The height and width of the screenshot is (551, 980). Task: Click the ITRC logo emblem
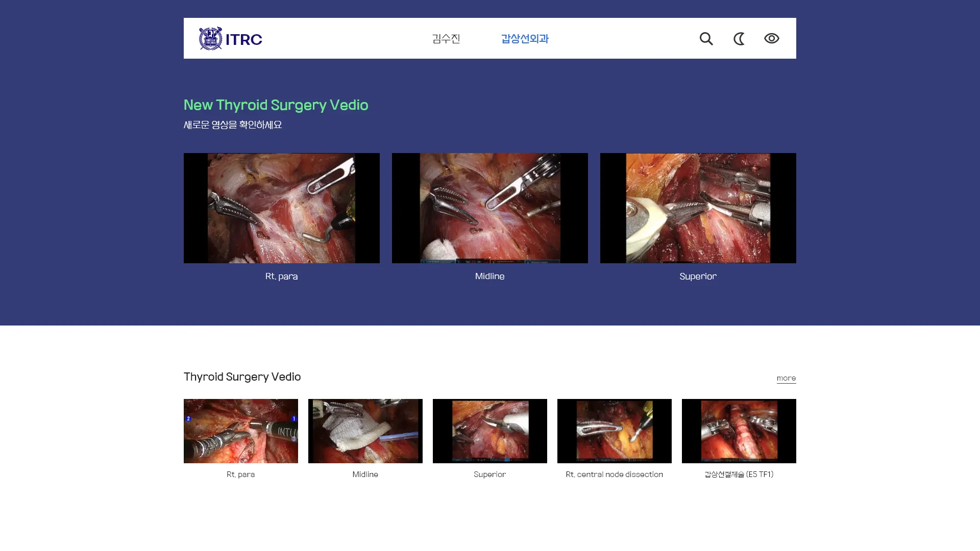pyautogui.click(x=210, y=38)
